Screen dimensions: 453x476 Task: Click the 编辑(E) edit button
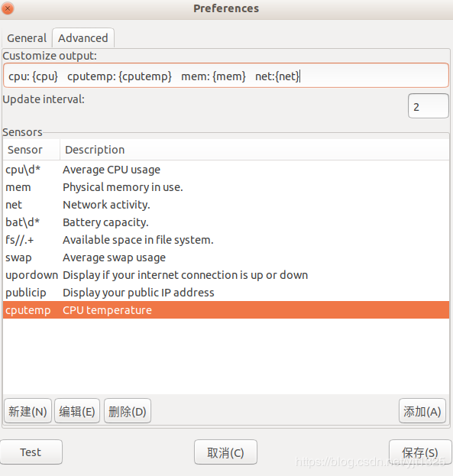(77, 411)
